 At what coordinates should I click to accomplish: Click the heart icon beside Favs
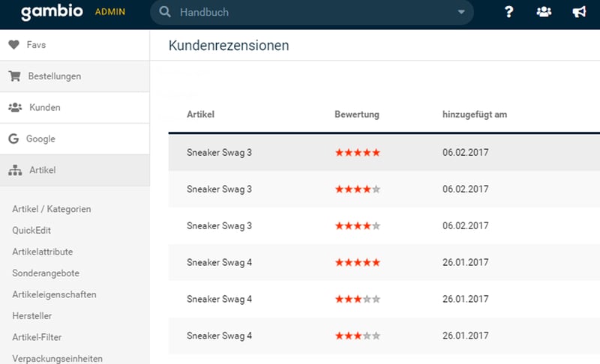13,45
